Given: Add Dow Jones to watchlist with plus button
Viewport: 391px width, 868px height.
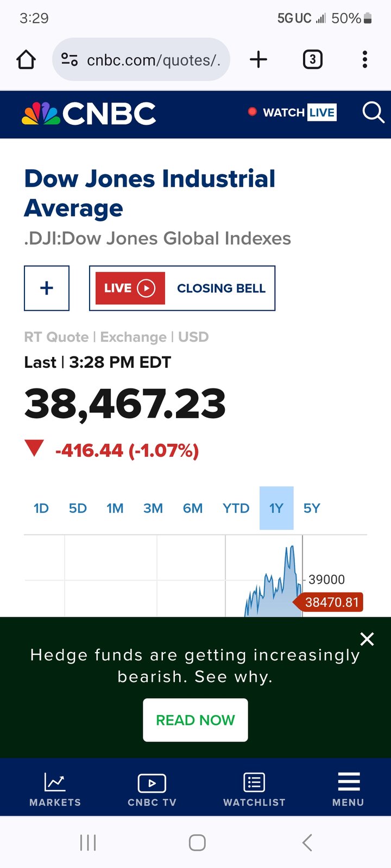Looking at the screenshot, I should [47, 288].
